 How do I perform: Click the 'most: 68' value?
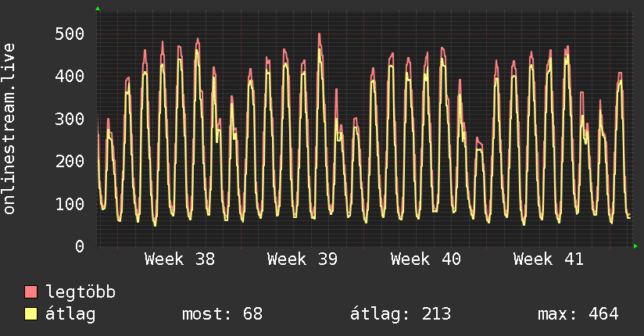click(222, 314)
